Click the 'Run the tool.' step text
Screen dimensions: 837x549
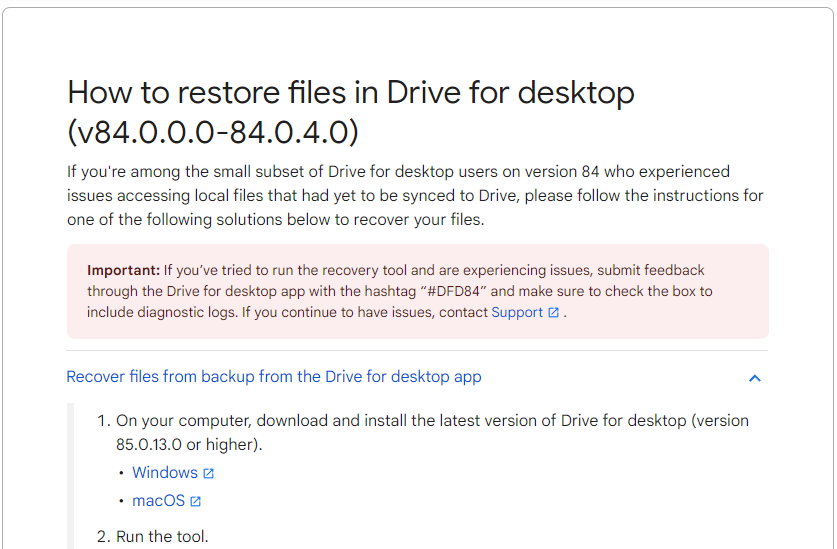click(162, 537)
